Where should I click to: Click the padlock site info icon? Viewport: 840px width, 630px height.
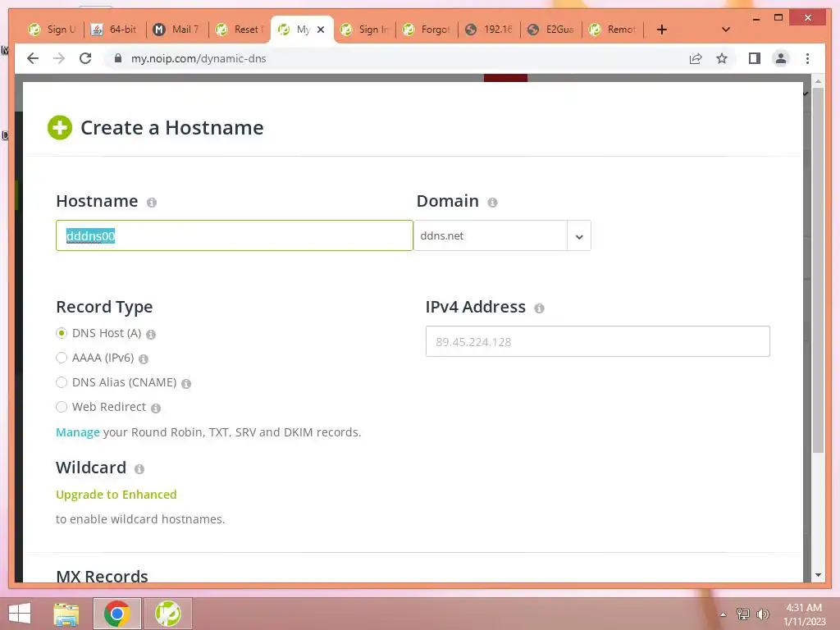tap(118, 58)
